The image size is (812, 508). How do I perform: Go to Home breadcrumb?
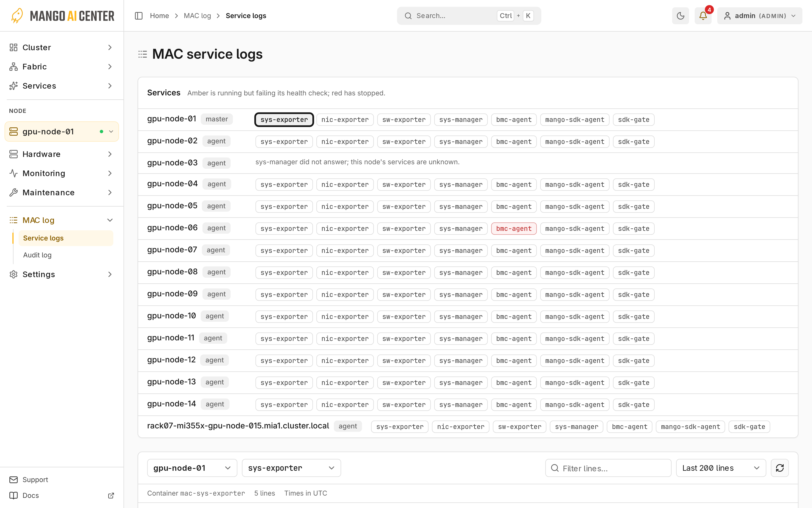159,16
